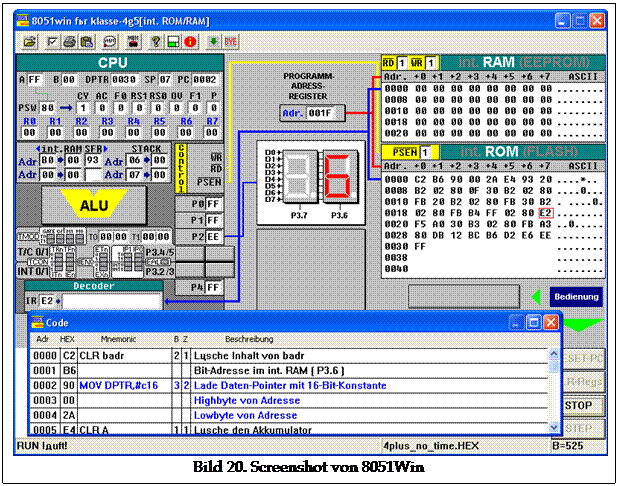Toggle the PSEN signal value box

point(425,152)
